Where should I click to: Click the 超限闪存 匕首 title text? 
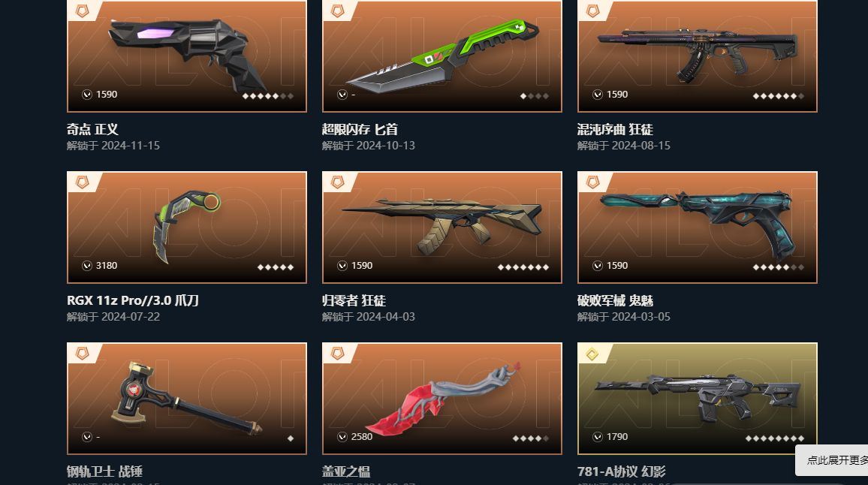coord(360,130)
